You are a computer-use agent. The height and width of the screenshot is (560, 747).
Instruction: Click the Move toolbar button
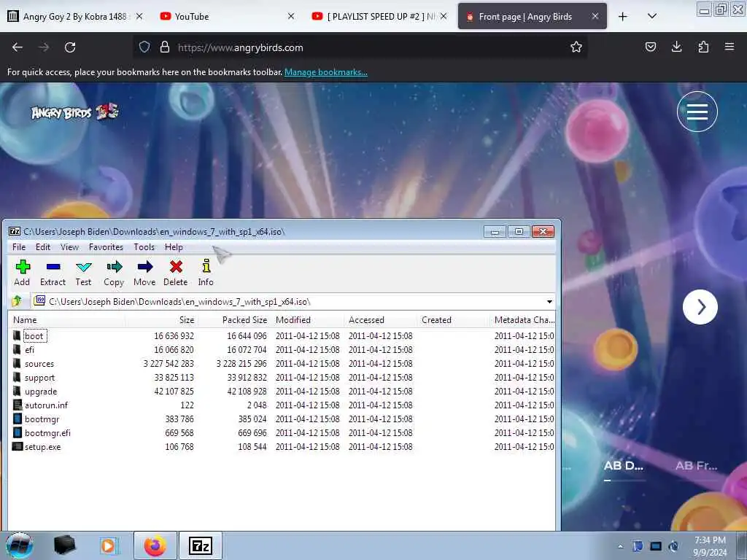144,273
